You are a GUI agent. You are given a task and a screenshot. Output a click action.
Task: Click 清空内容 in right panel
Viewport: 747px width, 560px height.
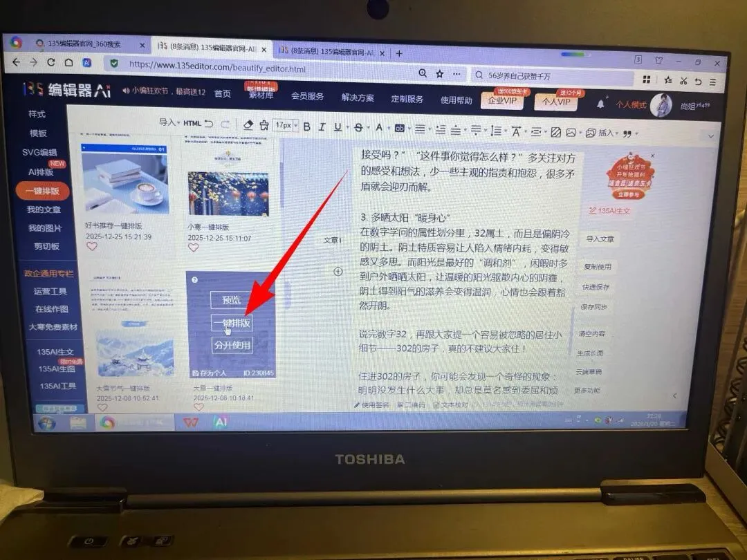tap(591, 334)
